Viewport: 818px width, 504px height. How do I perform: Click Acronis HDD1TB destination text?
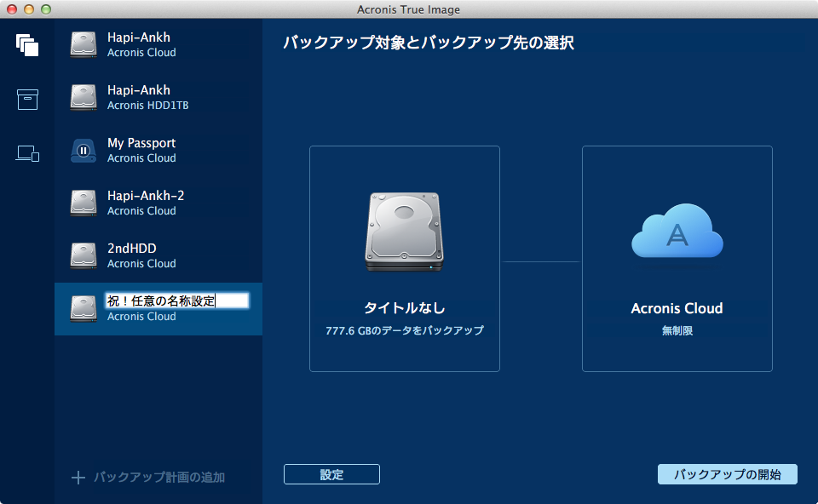coord(147,106)
